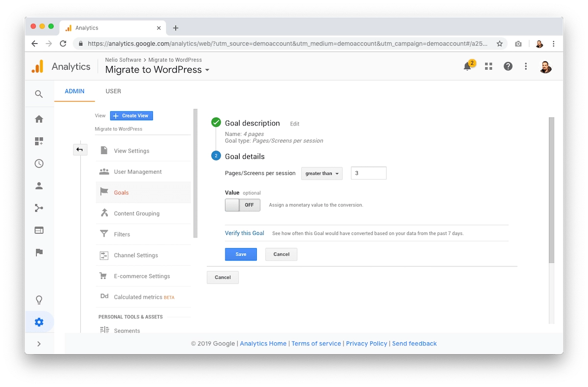Toggle the Value switch to ON

click(243, 205)
